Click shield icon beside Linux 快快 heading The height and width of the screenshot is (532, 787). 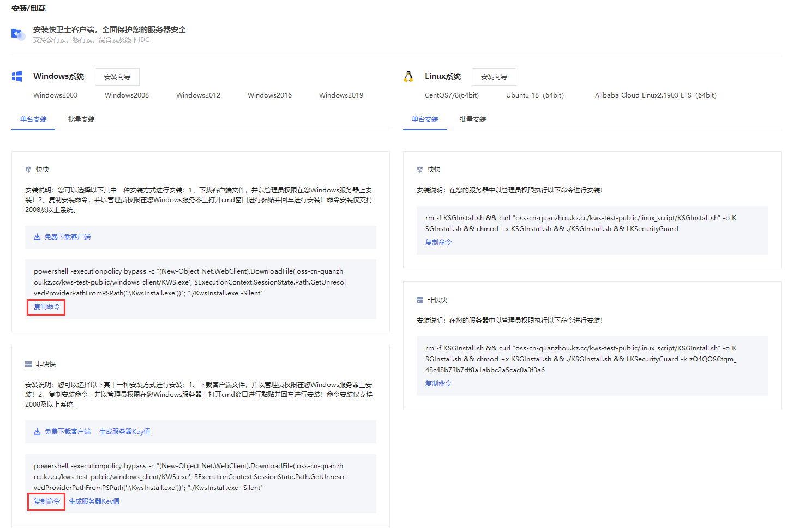420,170
